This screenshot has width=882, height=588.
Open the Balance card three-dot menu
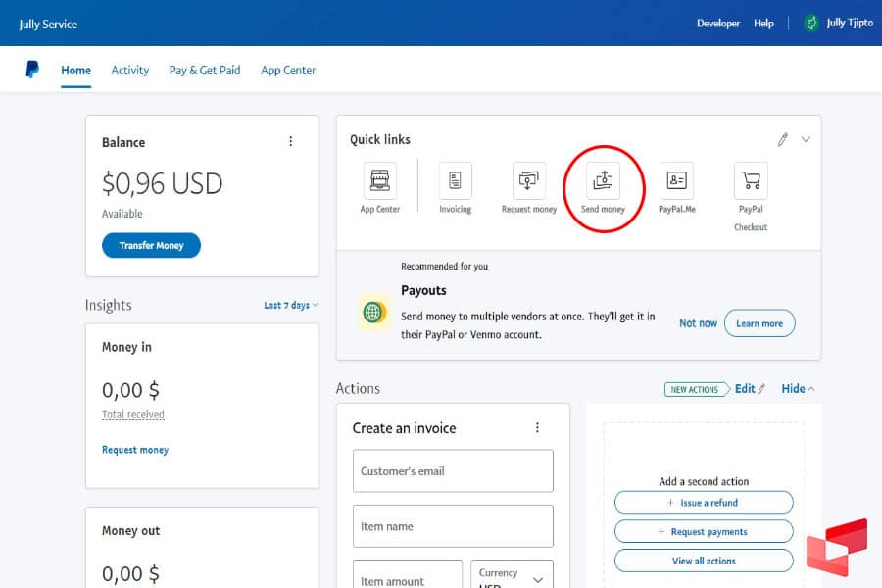point(290,142)
